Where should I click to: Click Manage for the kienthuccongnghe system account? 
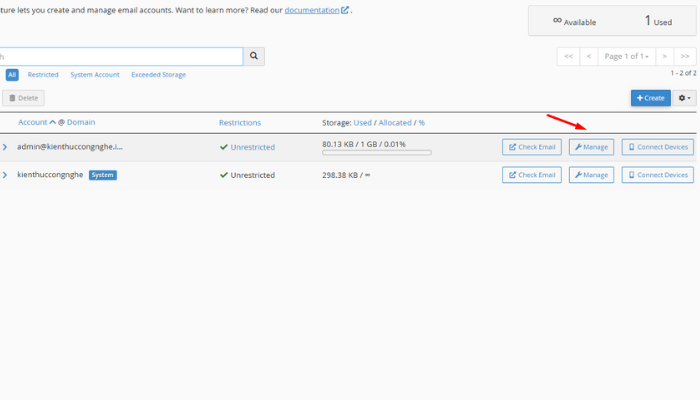click(591, 175)
